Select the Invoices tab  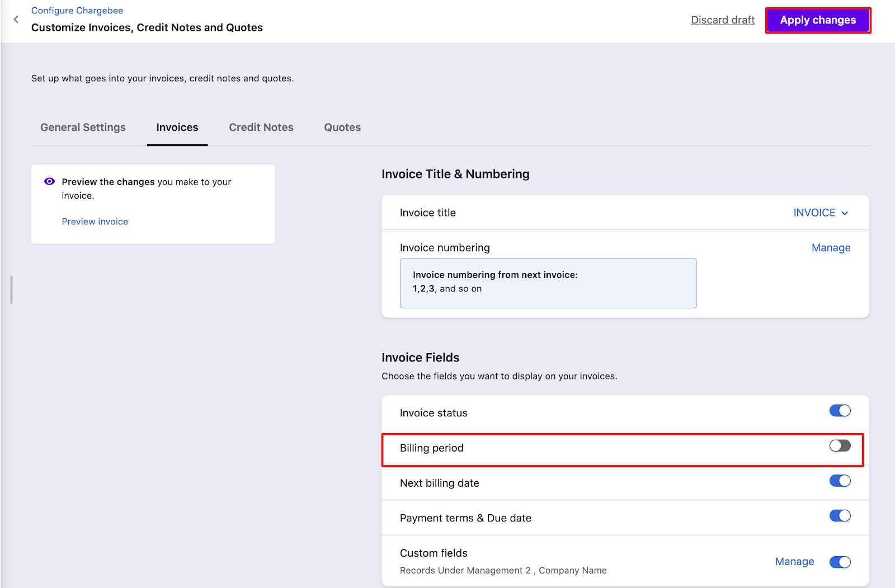click(177, 128)
